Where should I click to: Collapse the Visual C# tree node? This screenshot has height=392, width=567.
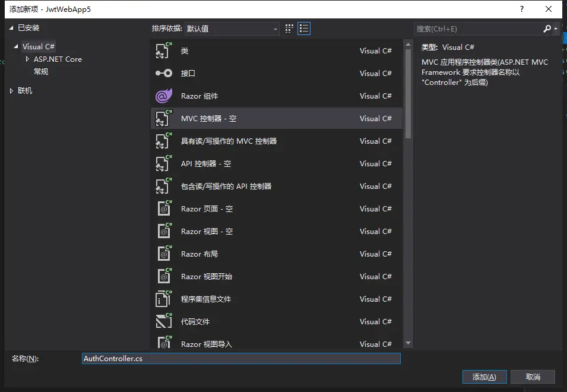tap(16, 46)
